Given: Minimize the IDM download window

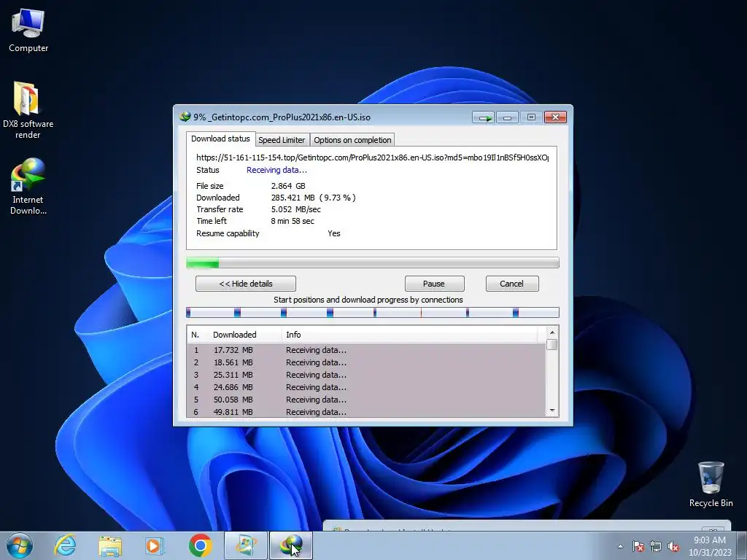Looking at the screenshot, I should point(508,117).
